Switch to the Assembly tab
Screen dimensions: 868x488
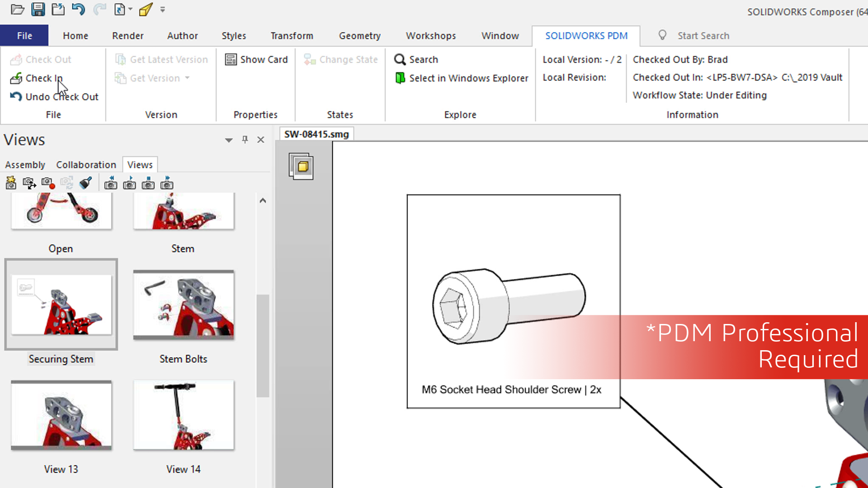coord(25,164)
